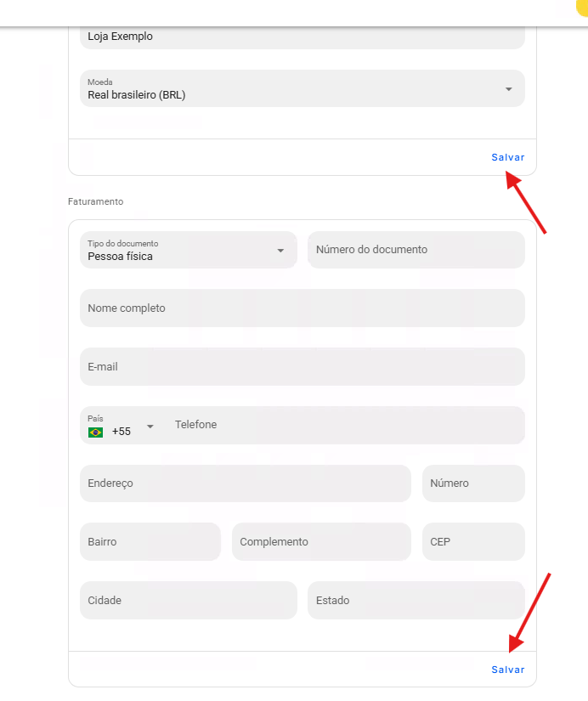588x701 pixels.
Task: Click into the Telefone field
Action: (345, 425)
